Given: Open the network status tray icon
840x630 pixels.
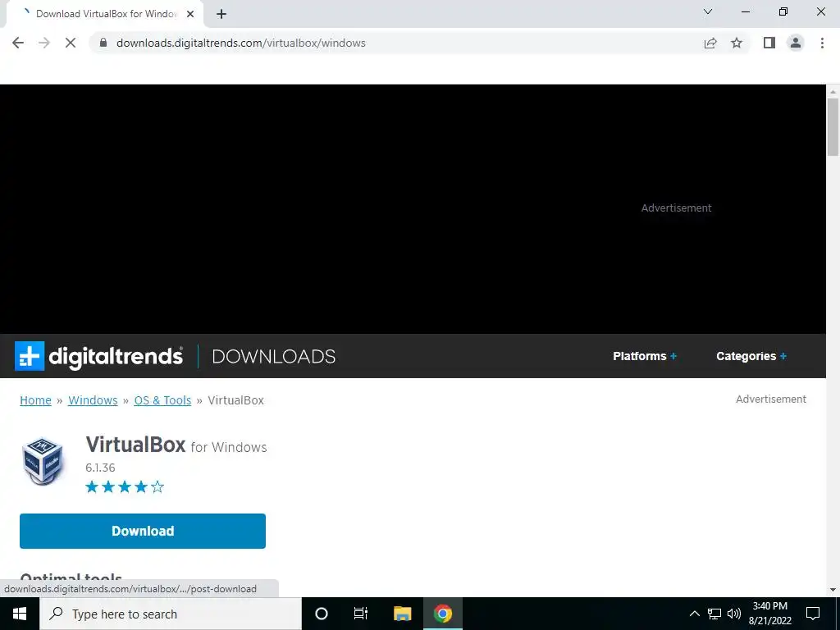Looking at the screenshot, I should pyautogui.click(x=714, y=614).
